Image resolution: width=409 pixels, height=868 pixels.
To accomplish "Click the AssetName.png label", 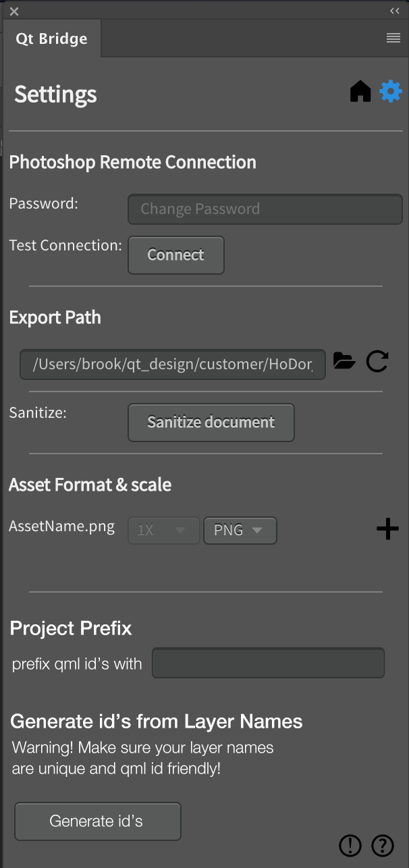I will (x=62, y=526).
